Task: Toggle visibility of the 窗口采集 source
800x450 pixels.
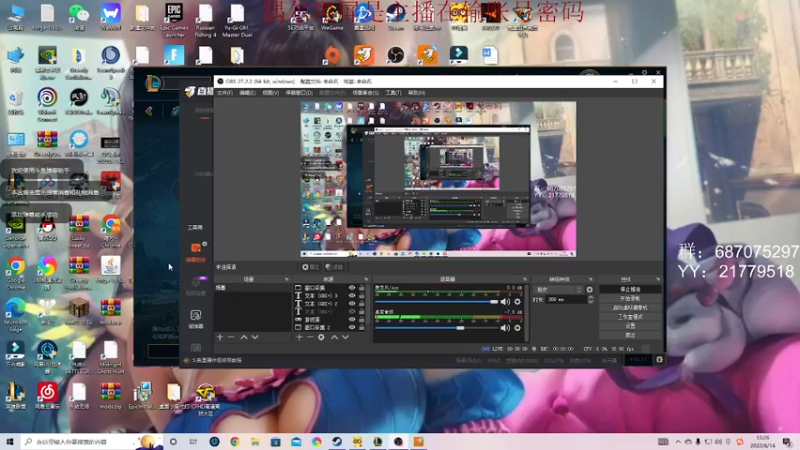Action: point(352,288)
